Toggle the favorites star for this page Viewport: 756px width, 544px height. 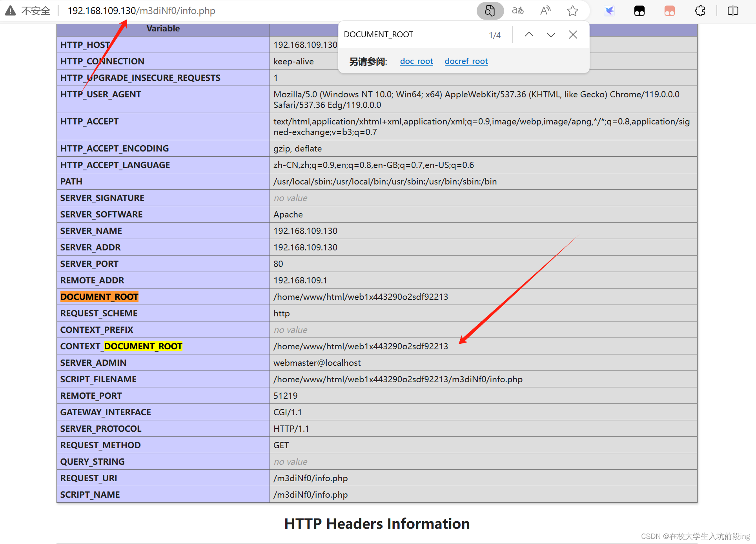572,11
